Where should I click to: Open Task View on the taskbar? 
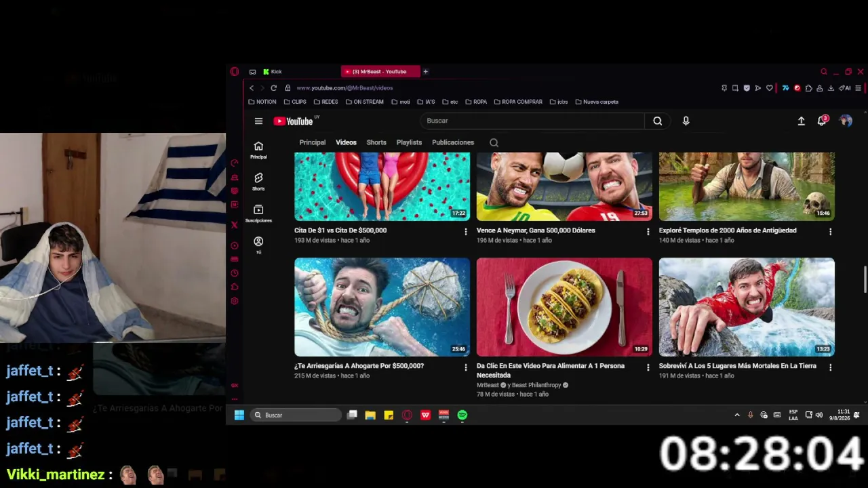tap(352, 415)
